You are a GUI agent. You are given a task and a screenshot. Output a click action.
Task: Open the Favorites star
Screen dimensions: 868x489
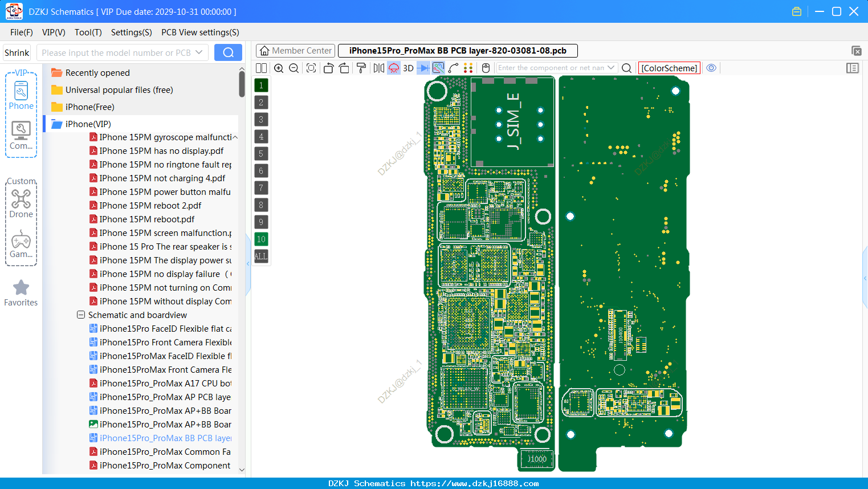[x=21, y=293]
